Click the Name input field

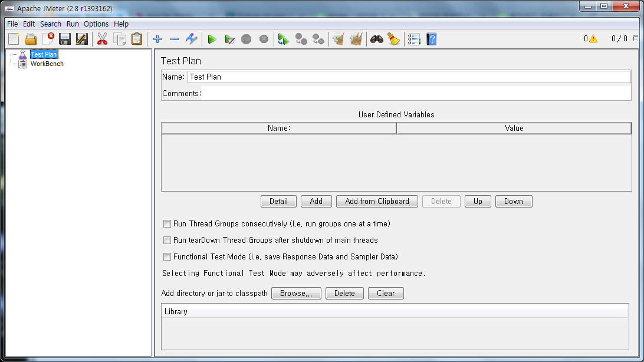[409, 77]
